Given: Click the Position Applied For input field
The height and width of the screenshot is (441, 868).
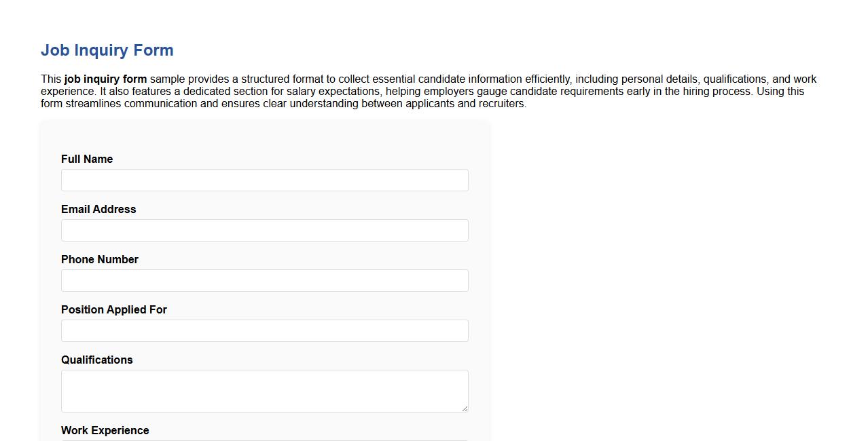Looking at the screenshot, I should click(x=264, y=330).
